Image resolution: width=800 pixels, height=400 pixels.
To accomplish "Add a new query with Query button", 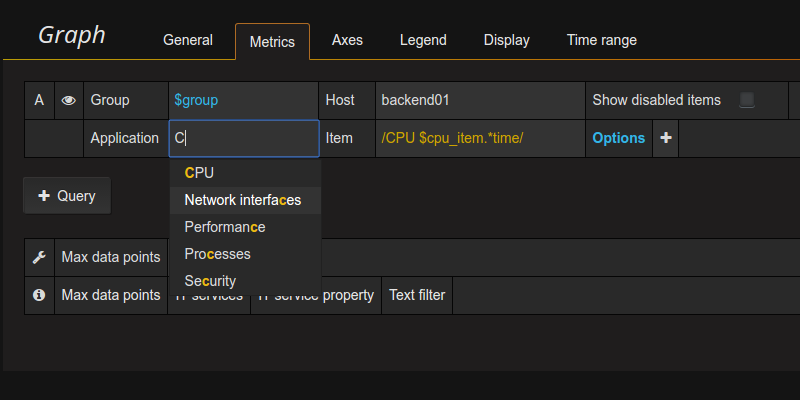I will 67,196.
